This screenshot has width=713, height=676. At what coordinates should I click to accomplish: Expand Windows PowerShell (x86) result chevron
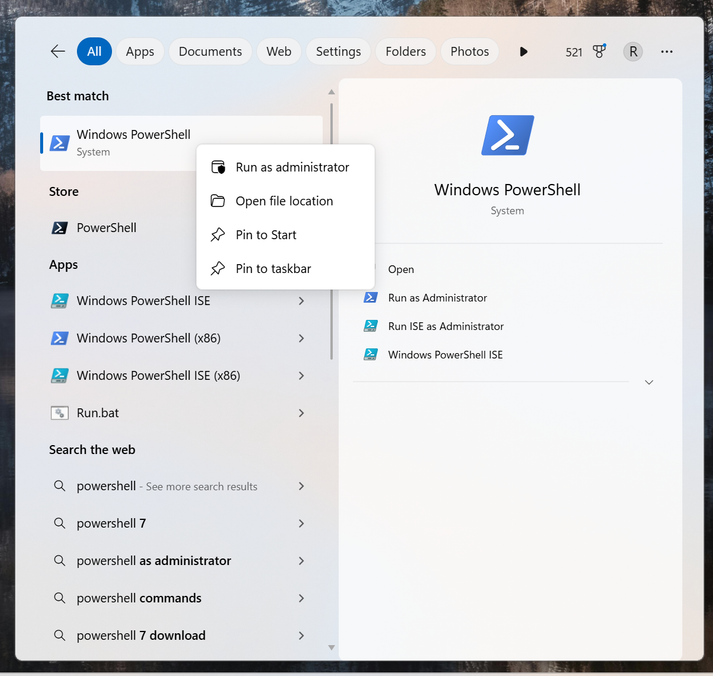301,338
